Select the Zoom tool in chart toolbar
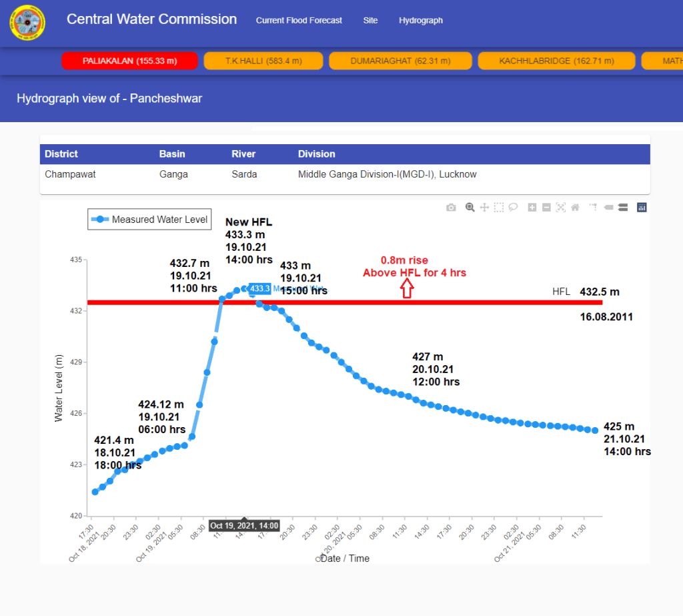Screen dimensions: 683x616 click(x=470, y=208)
